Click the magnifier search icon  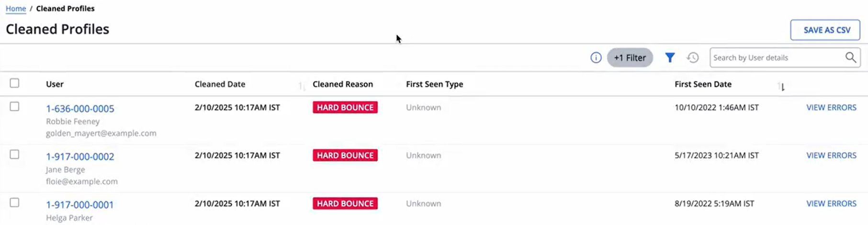coord(850,58)
